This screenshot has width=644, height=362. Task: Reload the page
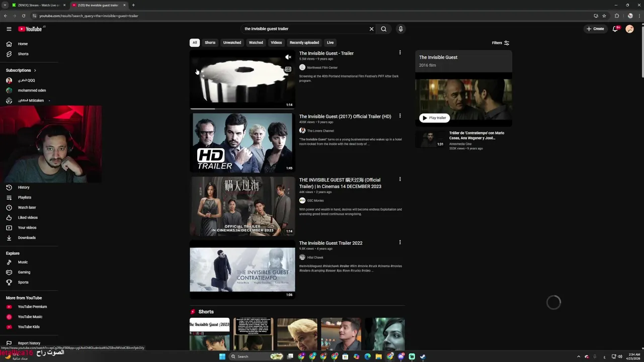23,16
